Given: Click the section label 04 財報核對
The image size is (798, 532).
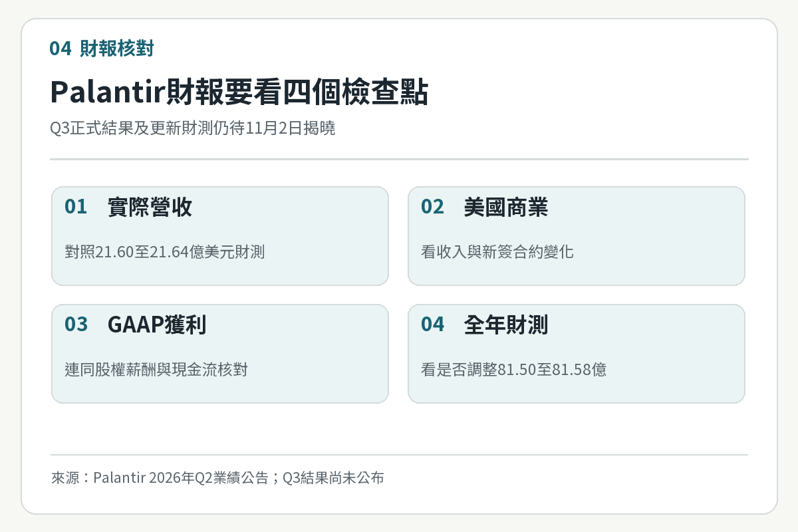Looking at the screenshot, I should 102,49.
